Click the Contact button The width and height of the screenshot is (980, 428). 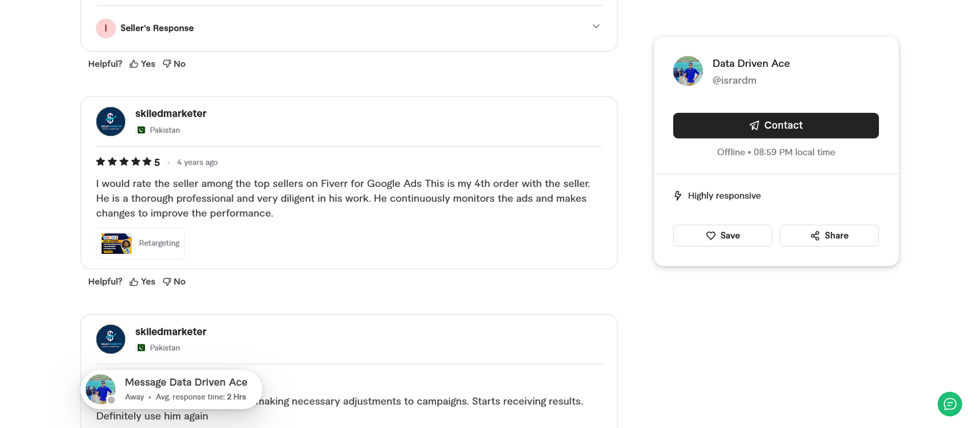[776, 125]
